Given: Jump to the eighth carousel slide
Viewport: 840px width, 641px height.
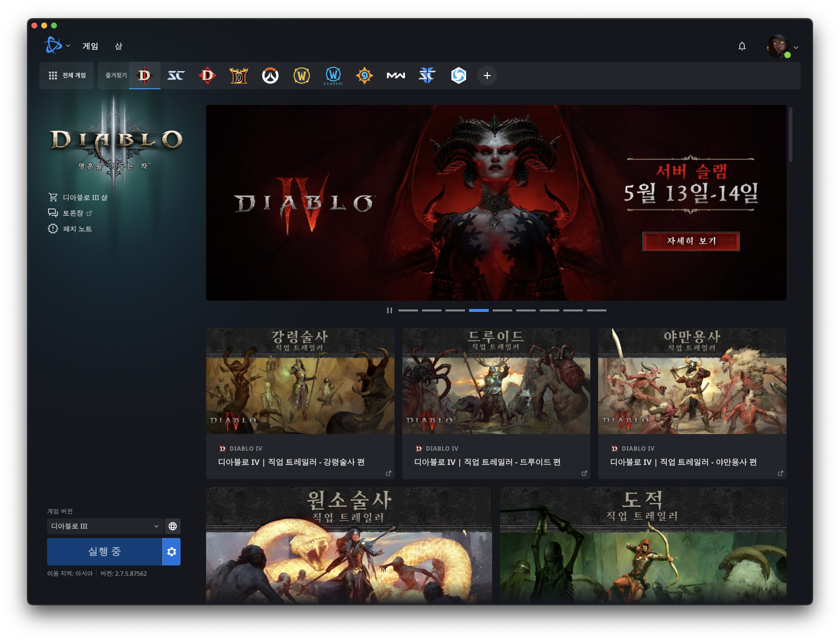Looking at the screenshot, I should [573, 310].
